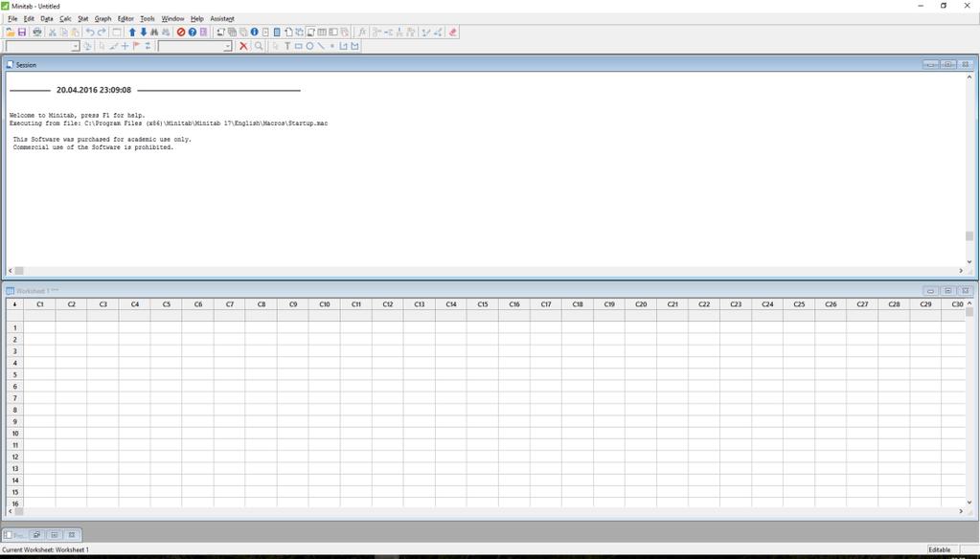Click the Session window vertical scrollbar thumb
The image size is (980, 559).
point(969,236)
